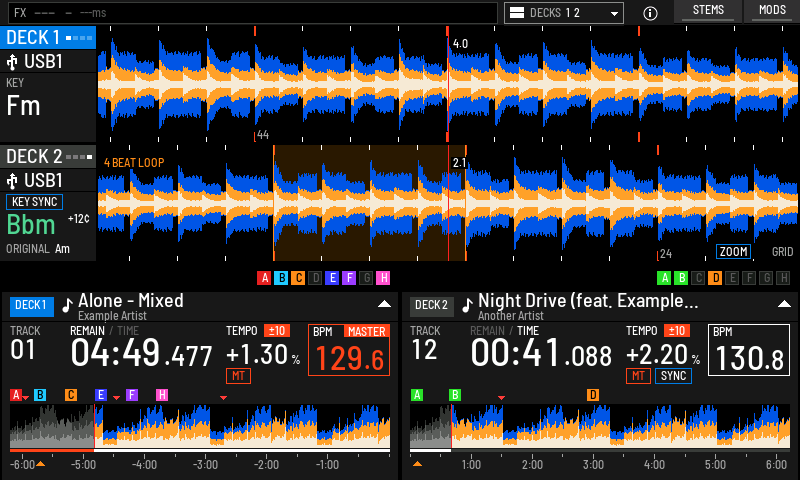Select Deck 2 empty hot cue E pad
800x480 pixels.
coord(732,278)
